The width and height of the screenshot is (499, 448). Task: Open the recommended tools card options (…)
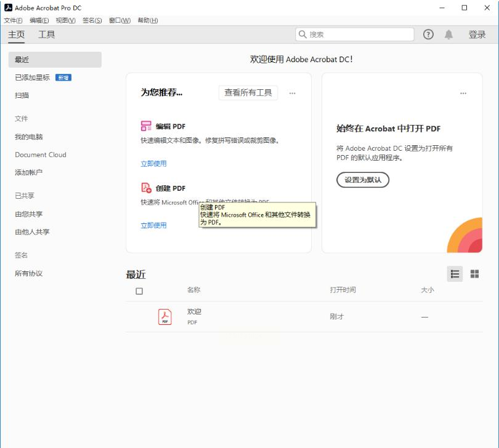point(292,93)
